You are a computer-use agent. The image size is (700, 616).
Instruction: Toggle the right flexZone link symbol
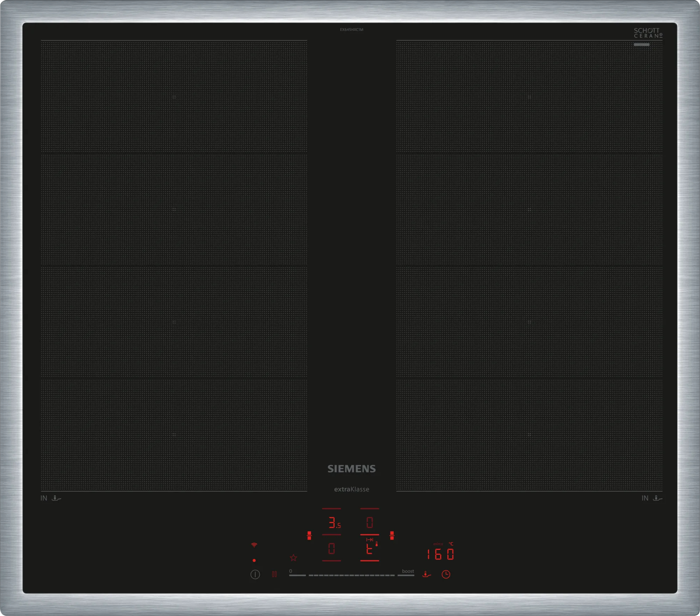pyautogui.click(x=392, y=535)
